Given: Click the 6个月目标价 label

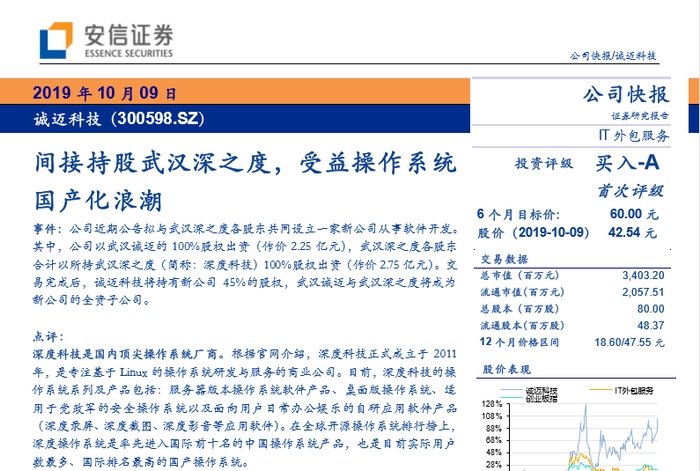Looking at the screenshot, I should click(x=518, y=214).
